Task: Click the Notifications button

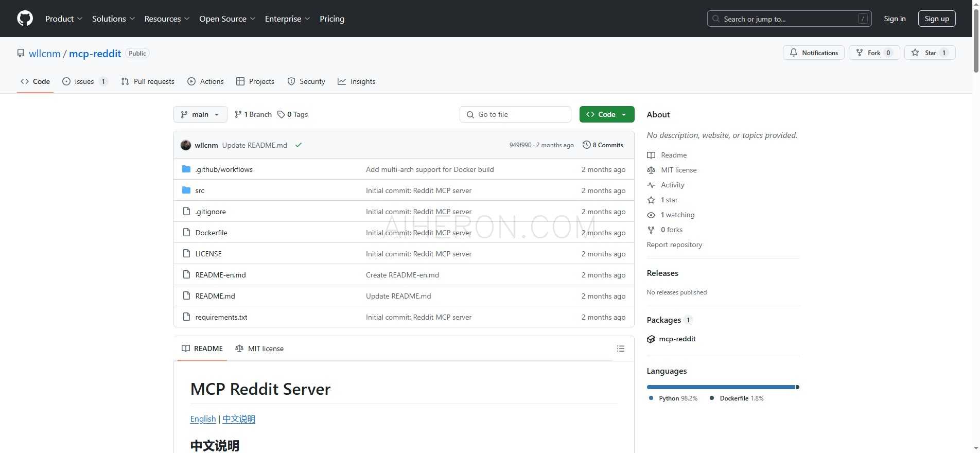Action: click(x=814, y=53)
